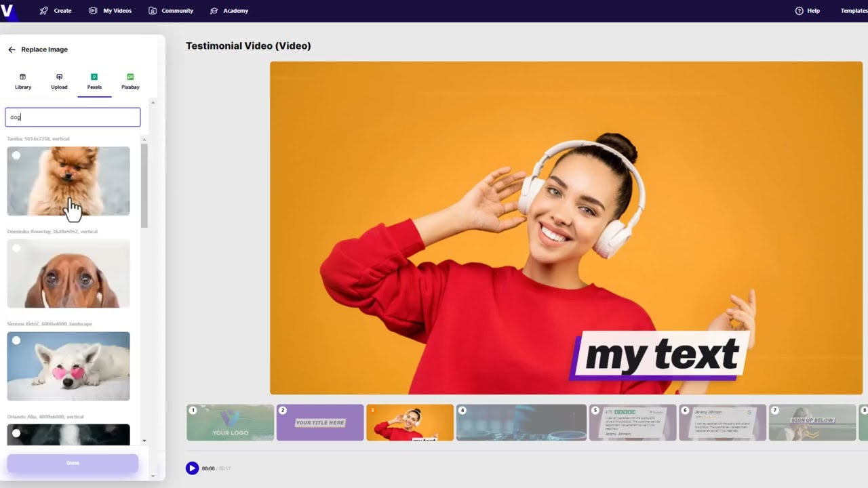Select the Upload icon tab
868x488 pixels.
59,77
